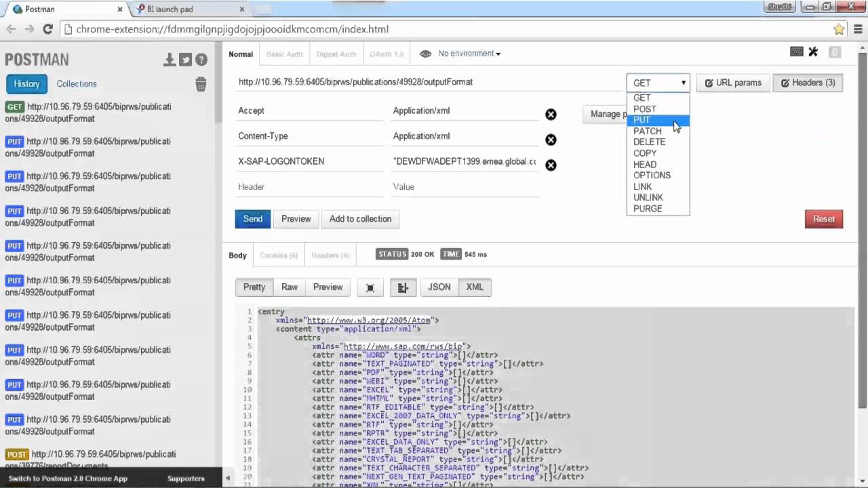Select PUT from the method list
Screen dimensions: 868x488
658,120
